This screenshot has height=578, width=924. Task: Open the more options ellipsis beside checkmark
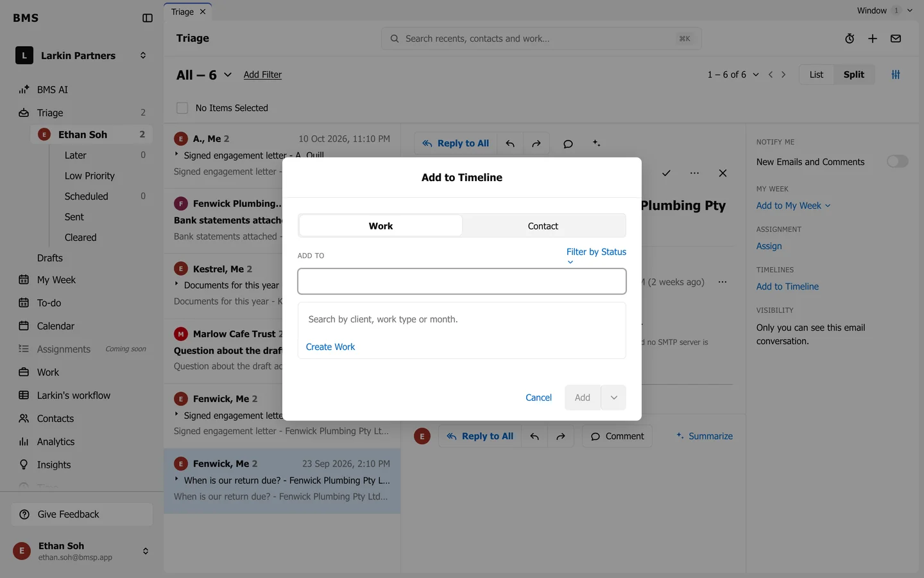(x=694, y=173)
